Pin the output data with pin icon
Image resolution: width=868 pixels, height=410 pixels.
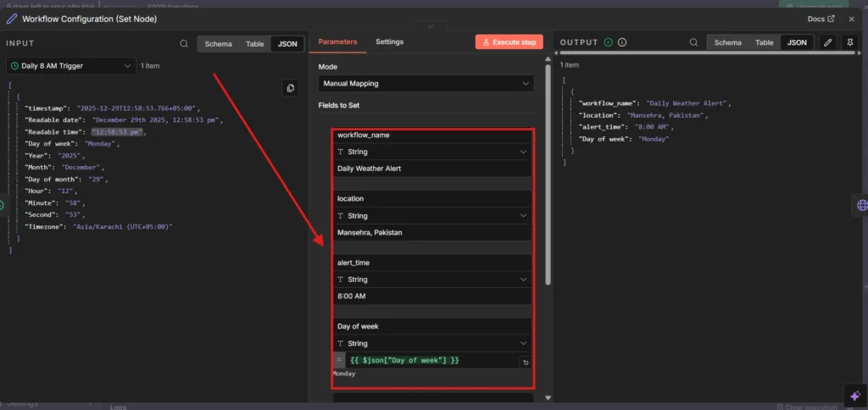coord(849,42)
